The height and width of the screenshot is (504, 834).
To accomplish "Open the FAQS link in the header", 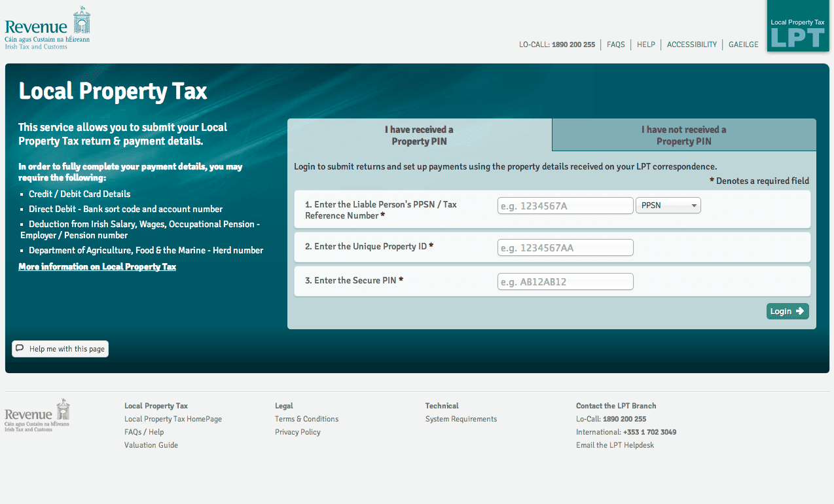I will (x=615, y=45).
